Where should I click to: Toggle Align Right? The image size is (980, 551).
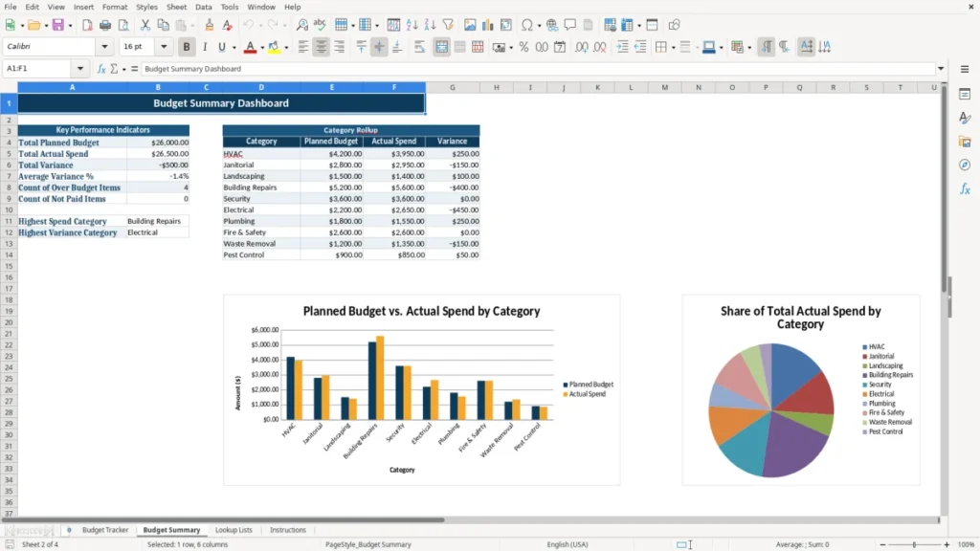click(340, 47)
